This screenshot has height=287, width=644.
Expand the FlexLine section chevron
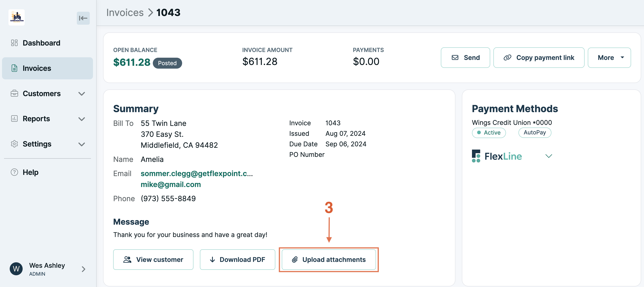click(549, 156)
